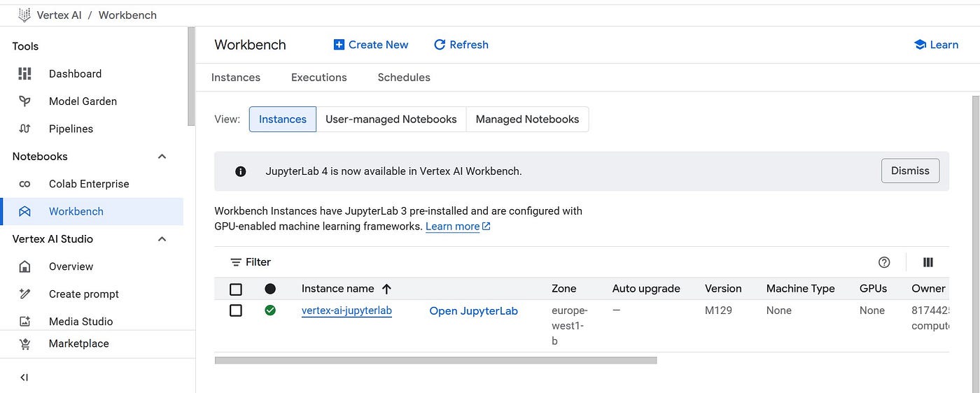The image size is (980, 393).
Task: Collapse the Notebooks section
Action: 162,157
